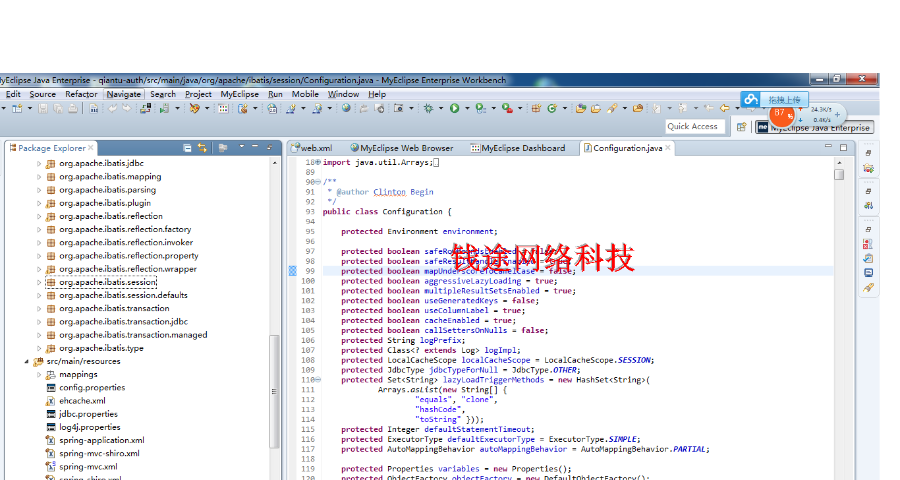Expand the mappings folder
The image size is (900, 480).
[x=38, y=375]
